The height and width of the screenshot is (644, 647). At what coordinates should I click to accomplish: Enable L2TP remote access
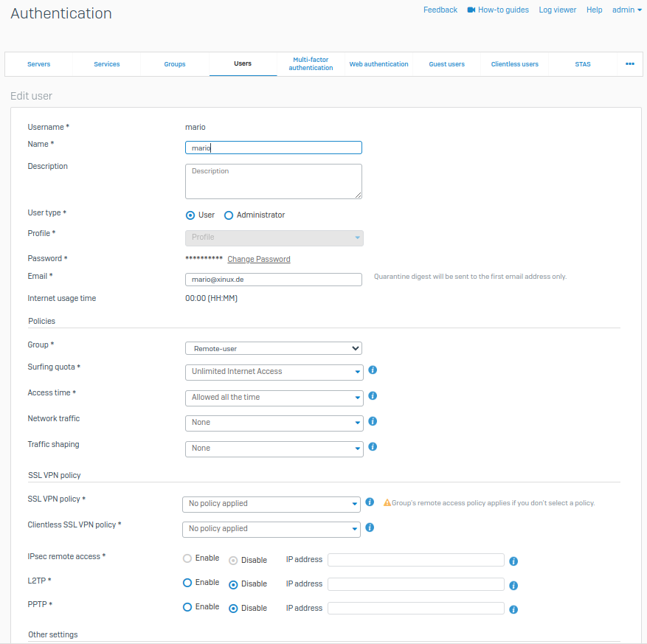(x=187, y=583)
